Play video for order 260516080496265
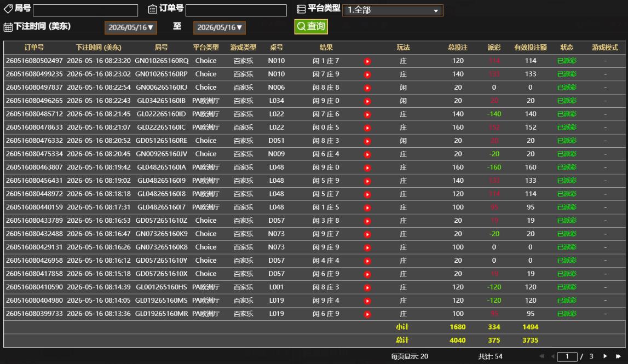The image size is (628, 364). [367, 101]
